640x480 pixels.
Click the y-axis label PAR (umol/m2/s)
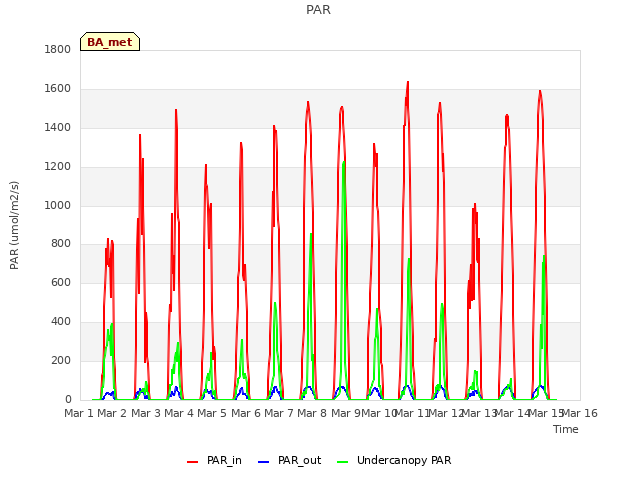click(14, 225)
